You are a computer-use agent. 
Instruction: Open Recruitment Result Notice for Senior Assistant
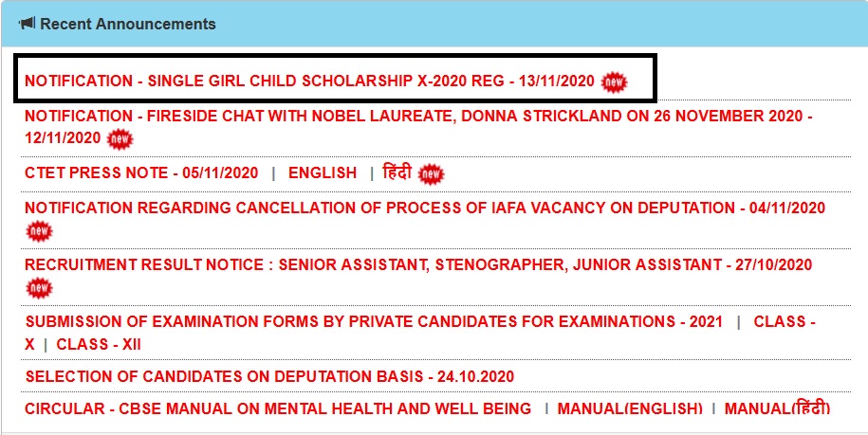(418, 264)
